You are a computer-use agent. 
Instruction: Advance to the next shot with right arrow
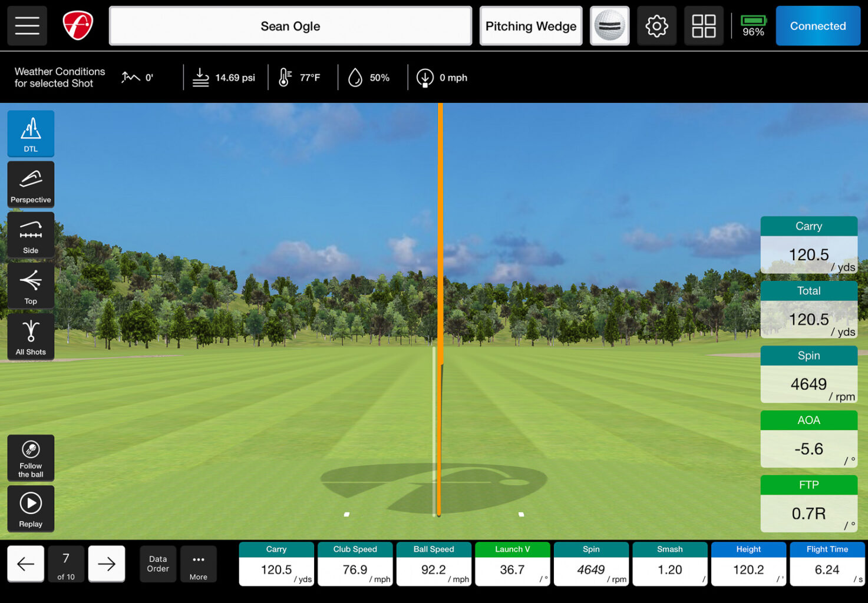pos(106,564)
